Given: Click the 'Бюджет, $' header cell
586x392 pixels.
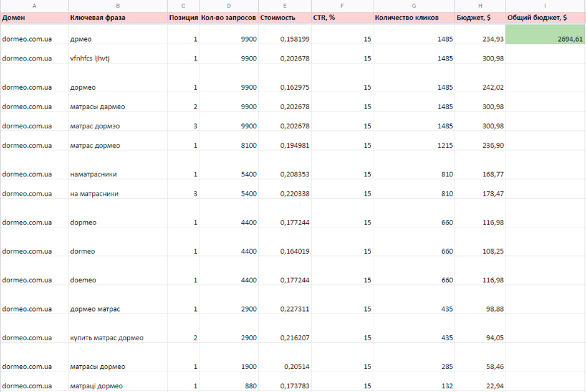Looking at the screenshot, I should click(480, 17).
